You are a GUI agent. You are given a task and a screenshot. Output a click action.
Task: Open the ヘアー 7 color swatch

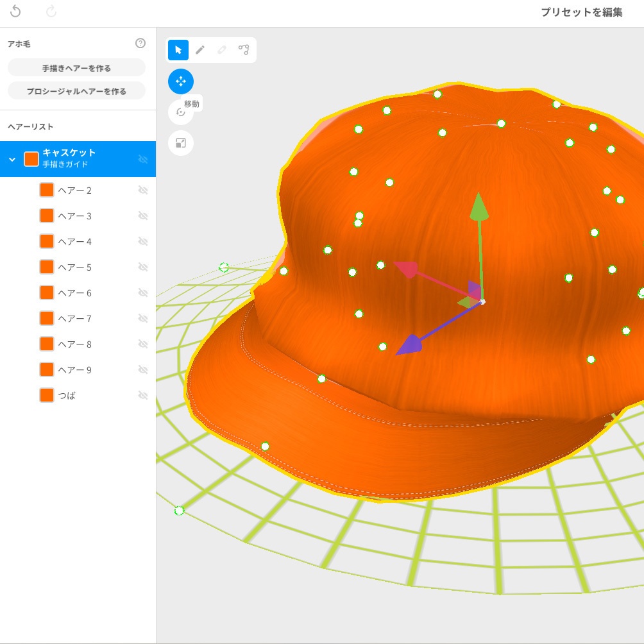click(47, 318)
